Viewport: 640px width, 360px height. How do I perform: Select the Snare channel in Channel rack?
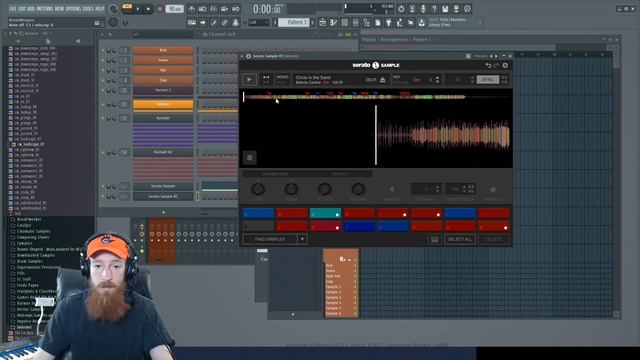(163, 60)
